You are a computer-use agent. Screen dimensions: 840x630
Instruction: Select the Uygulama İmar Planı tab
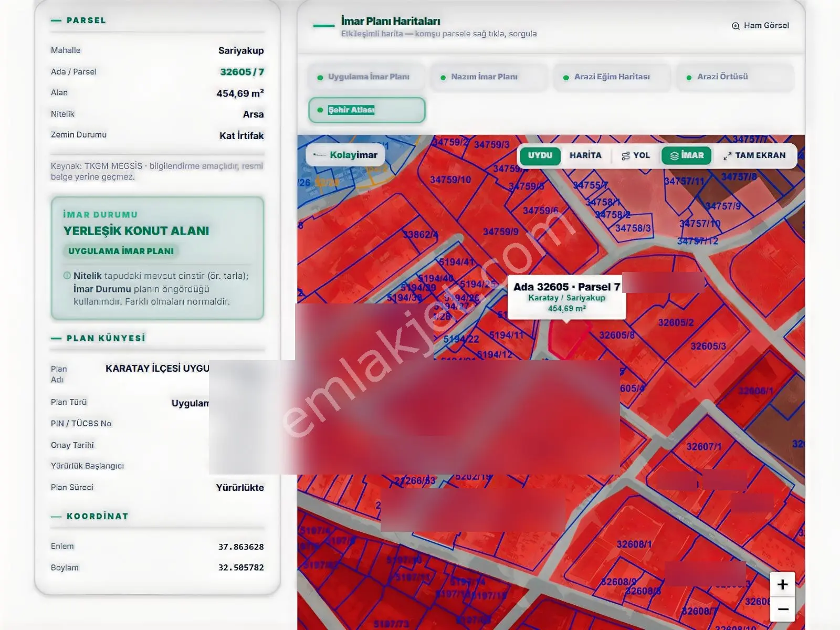[367, 77]
